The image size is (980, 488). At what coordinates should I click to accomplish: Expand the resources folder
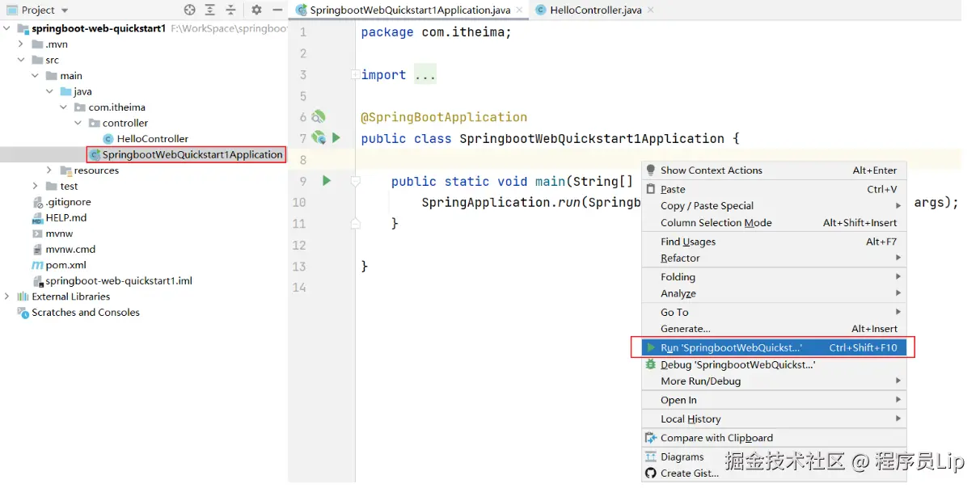point(49,170)
